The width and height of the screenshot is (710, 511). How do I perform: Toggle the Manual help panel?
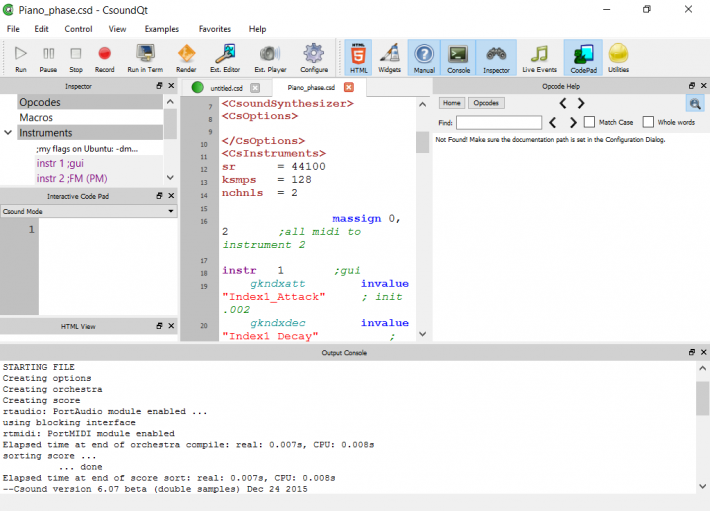point(424,58)
